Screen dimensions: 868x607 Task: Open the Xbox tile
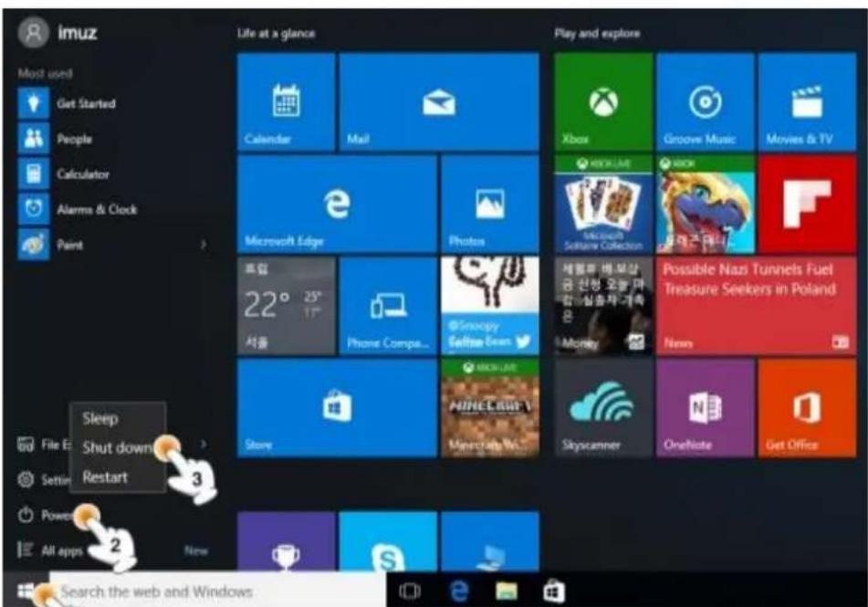click(x=603, y=101)
